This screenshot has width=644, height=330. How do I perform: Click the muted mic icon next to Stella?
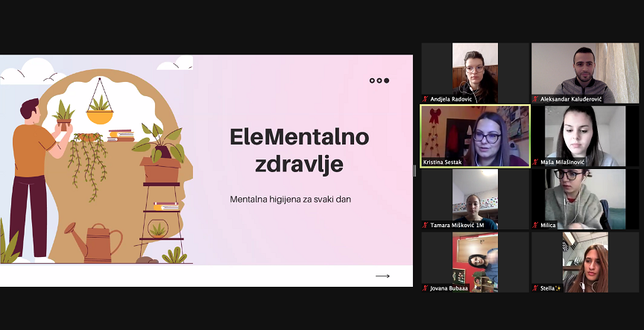[535, 288]
